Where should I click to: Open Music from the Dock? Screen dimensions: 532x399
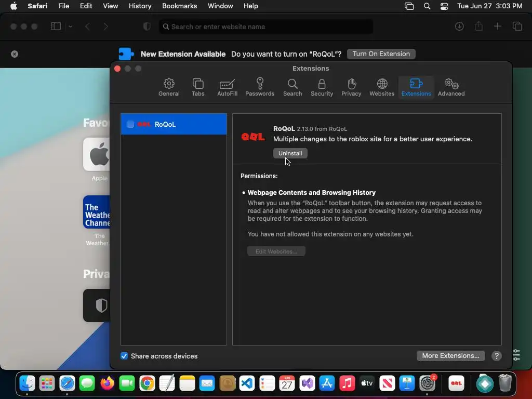tap(347, 383)
